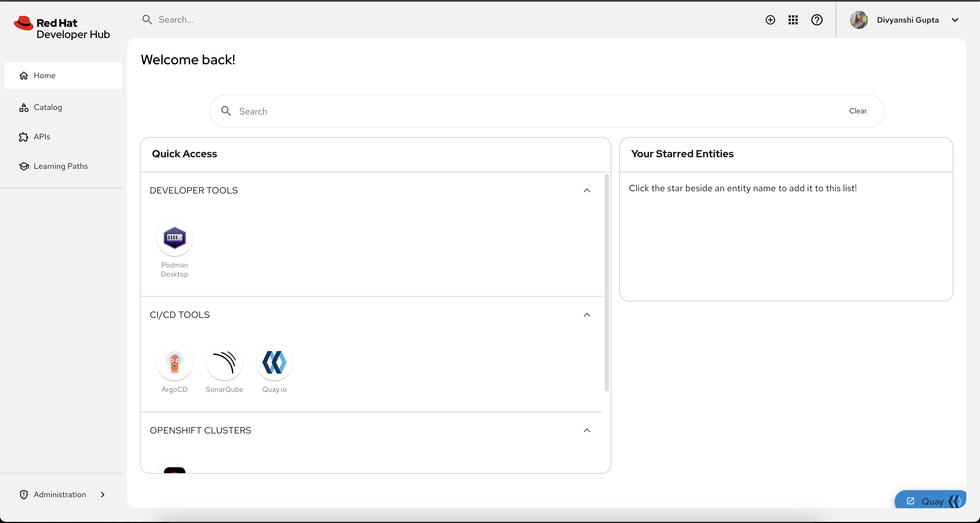This screenshot has width=980, height=523.
Task: Go to Catalog in the sidebar
Action: pyautogui.click(x=48, y=107)
